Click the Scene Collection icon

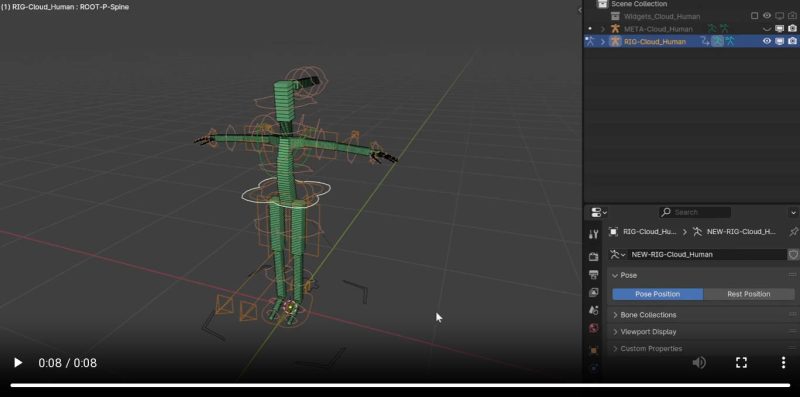click(x=603, y=4)
